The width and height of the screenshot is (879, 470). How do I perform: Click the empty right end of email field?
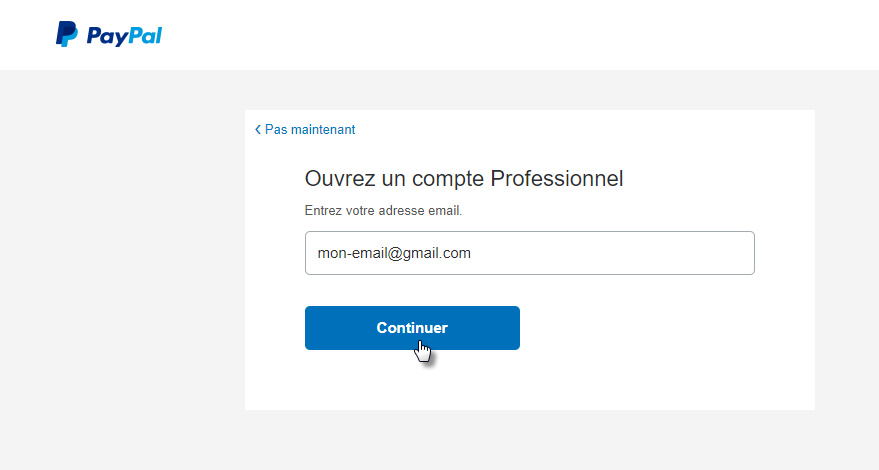pyautogui.click(x=680, y=253)
